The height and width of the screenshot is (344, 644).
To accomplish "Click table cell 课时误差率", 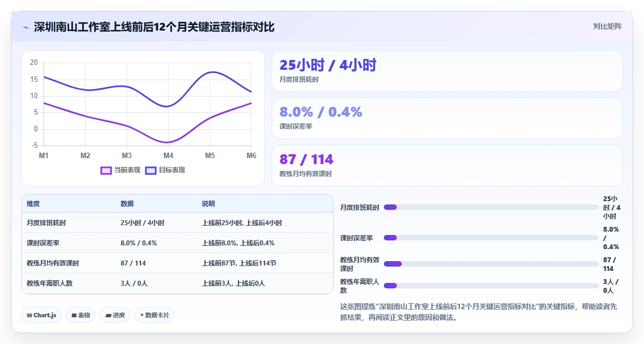I will [x=43, y=243].
